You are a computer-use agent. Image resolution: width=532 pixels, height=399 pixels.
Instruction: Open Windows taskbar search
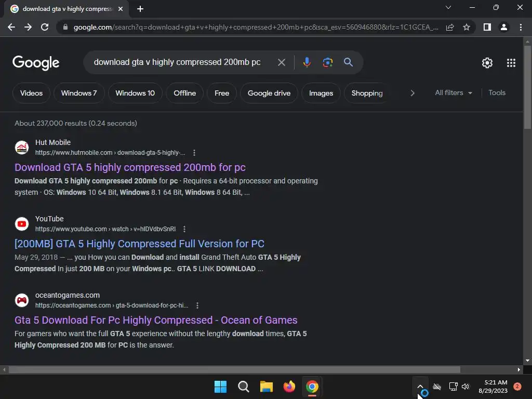243,387
